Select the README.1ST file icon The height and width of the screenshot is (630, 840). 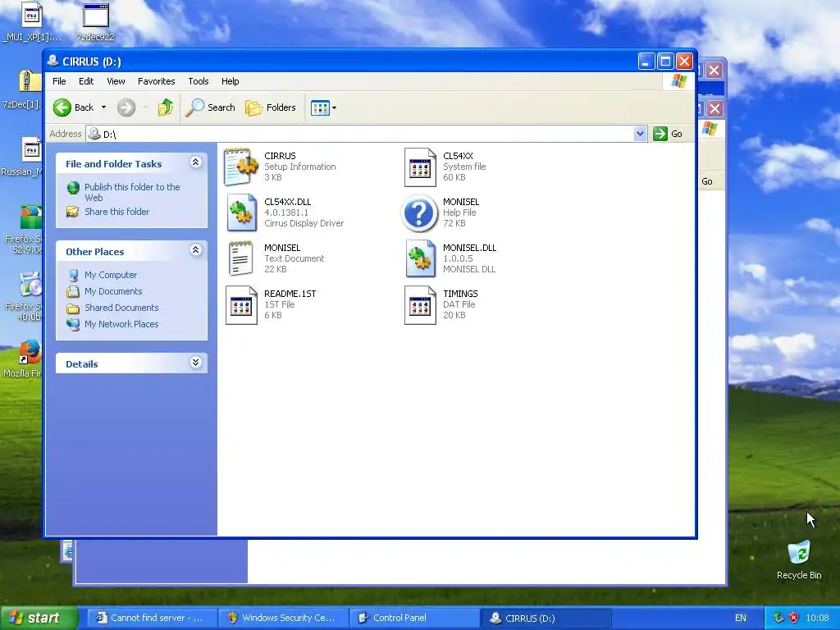(x=241, y=305)
